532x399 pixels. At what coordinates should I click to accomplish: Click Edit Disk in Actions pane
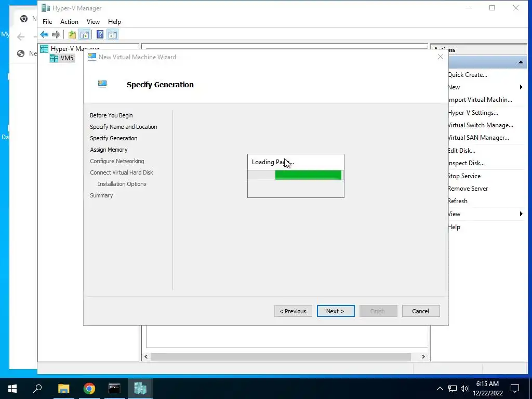pos(461,151)
